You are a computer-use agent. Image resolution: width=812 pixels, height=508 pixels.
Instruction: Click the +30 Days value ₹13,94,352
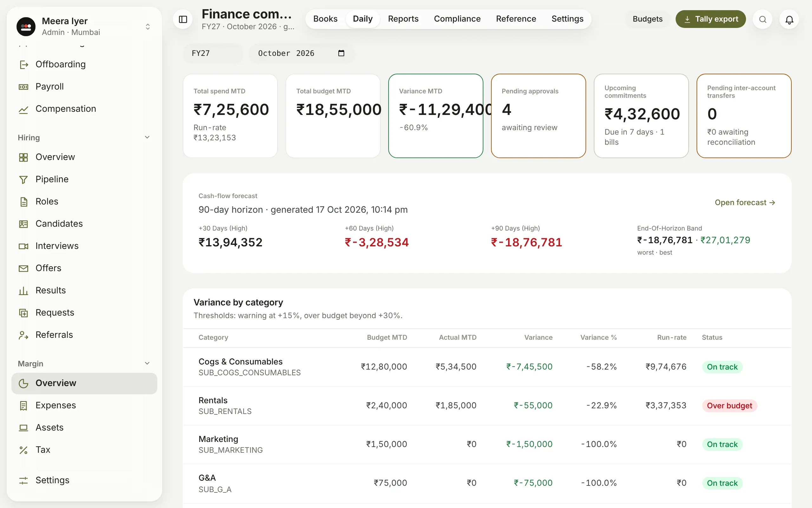[231, 242]
